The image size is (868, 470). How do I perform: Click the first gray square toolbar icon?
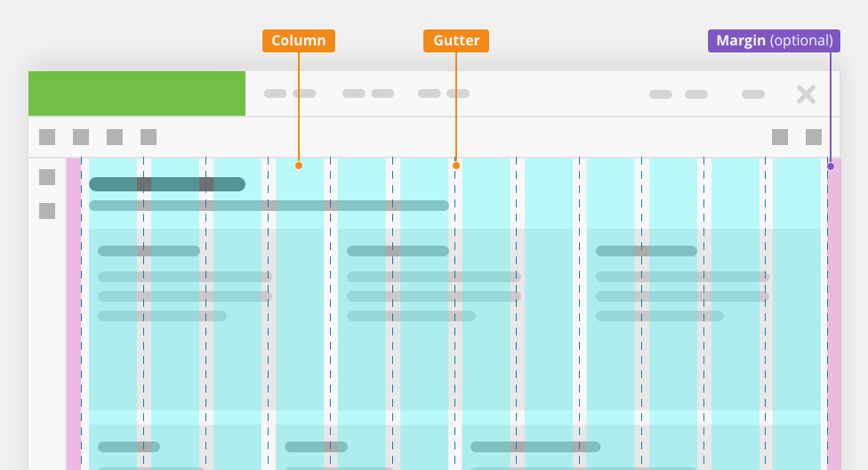tap(47, 137)
